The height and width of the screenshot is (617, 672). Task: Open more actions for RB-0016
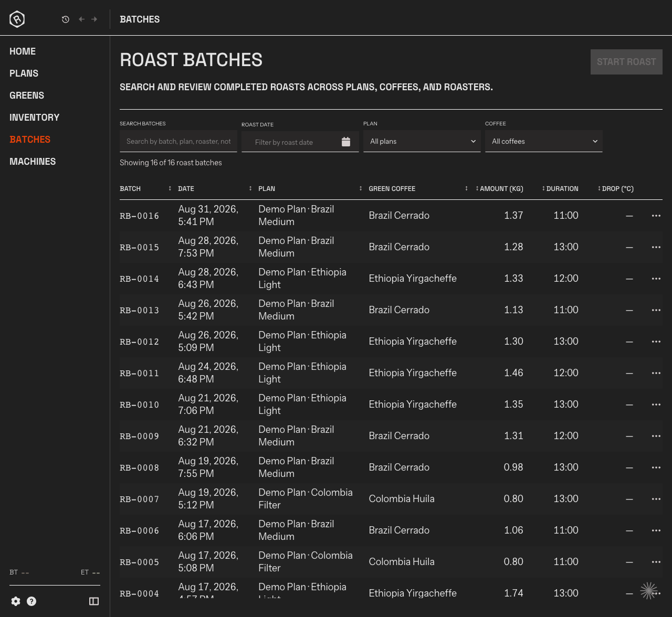pyautogui.click(x=656, y=216)
